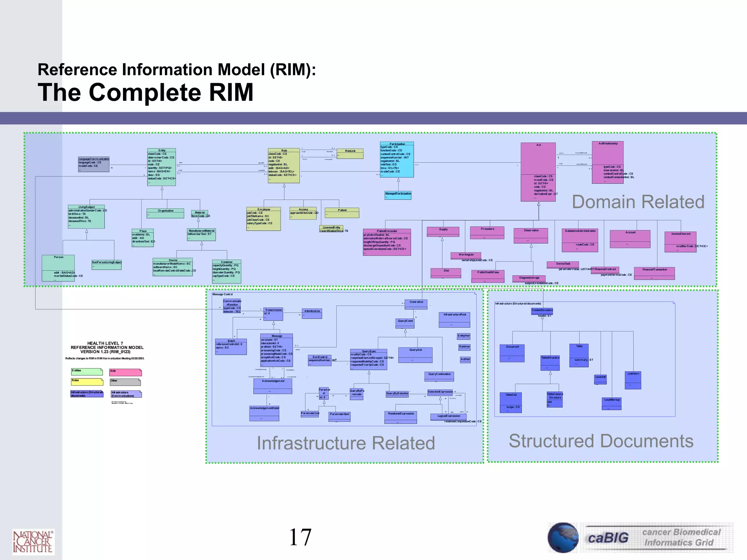The width and height of the screenshot is (747, 560).
Task: Select the green Entities legend swatch
Action: point(87,372)
